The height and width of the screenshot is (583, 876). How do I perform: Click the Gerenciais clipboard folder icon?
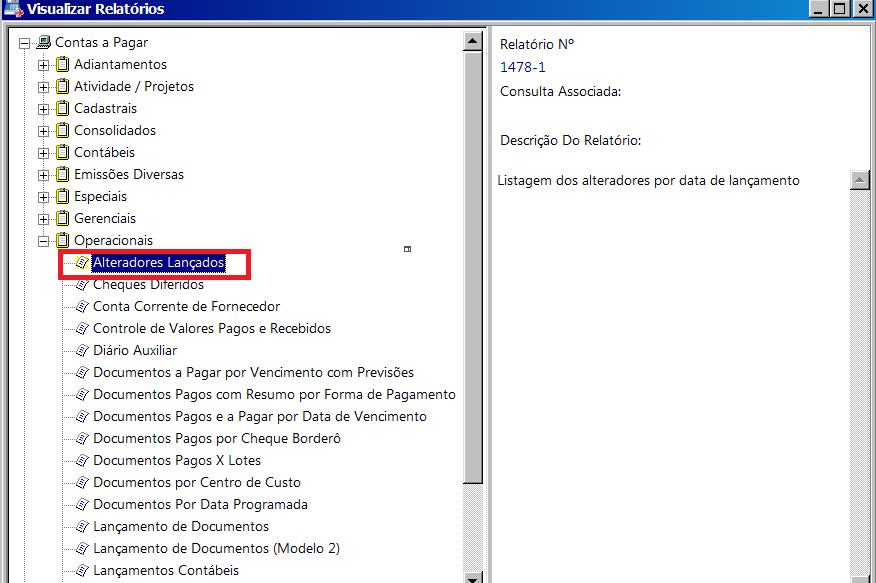(63, 218)
